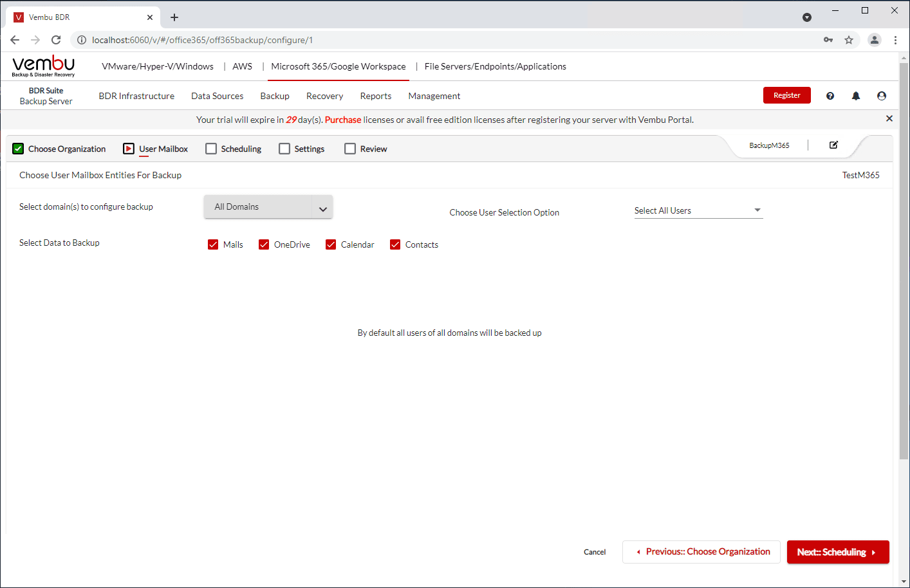Select Microsoft 365/Google Workspace section
The width and height of the screenshot is (910, 588).
(x=339, y=66)
